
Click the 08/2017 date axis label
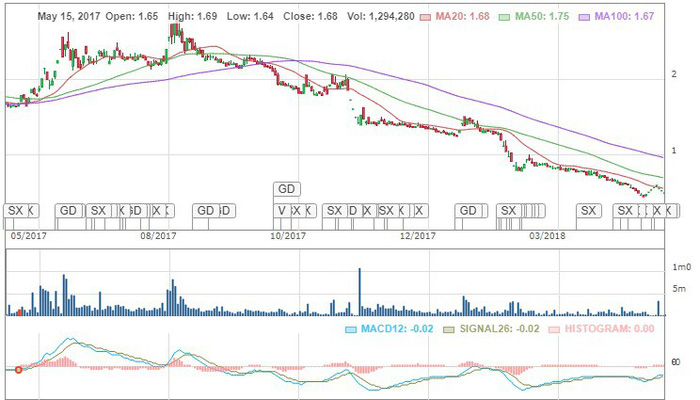point(158,236)
